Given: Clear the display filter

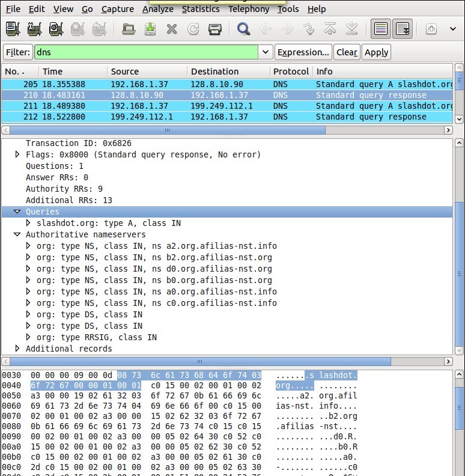Looking at the screenshot, I should tap(347, 52).
